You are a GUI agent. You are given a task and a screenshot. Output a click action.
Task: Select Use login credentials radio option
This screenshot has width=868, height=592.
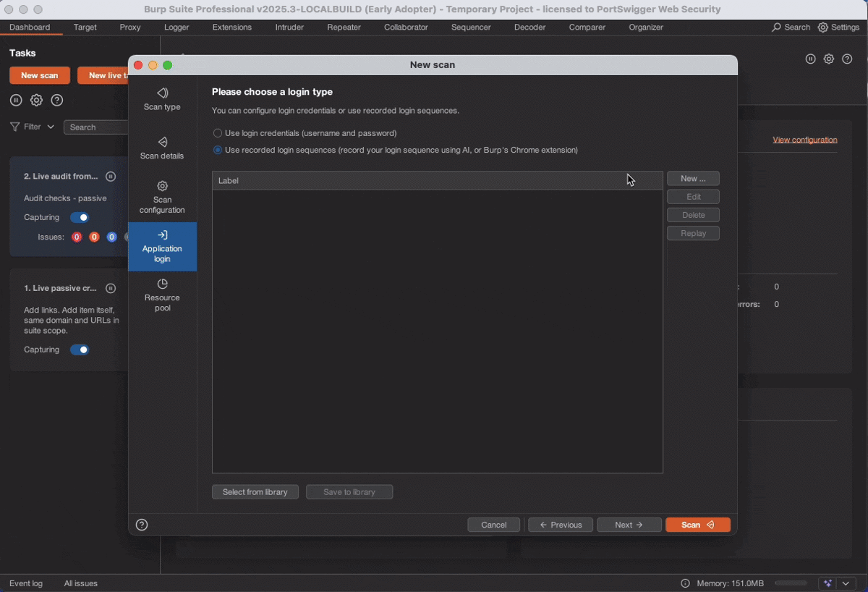218,133
